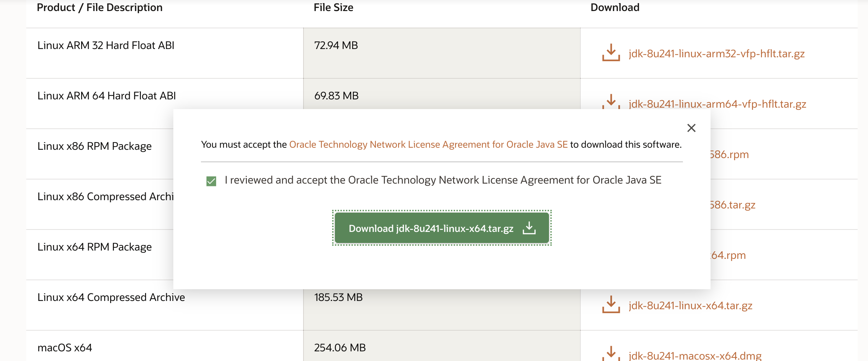Open the Oracle Technology Network License Agreement link
The width and height of the screenshot is (868, 361).
(x=428, y=145)
